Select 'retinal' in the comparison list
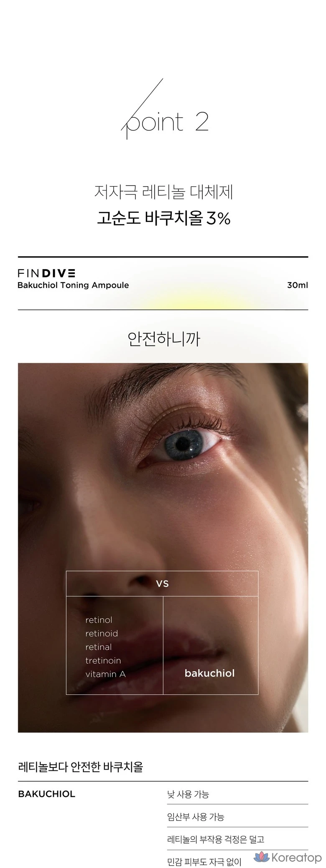This screenshot has width=326, height=868. pos(98,647)
